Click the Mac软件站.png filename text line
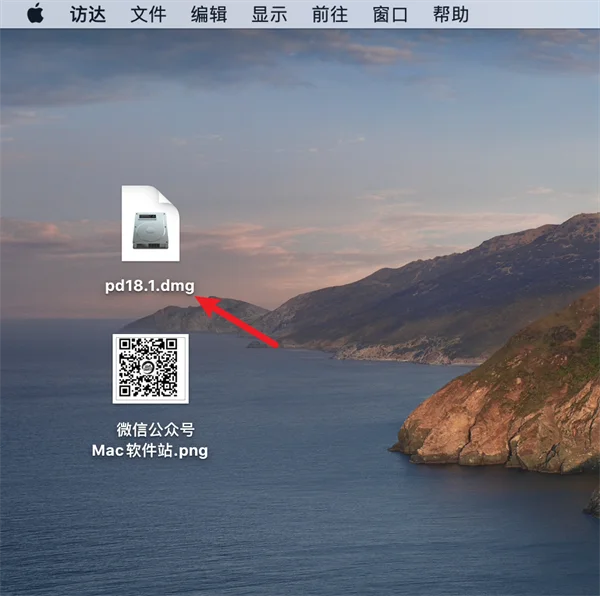 (150, 451)
